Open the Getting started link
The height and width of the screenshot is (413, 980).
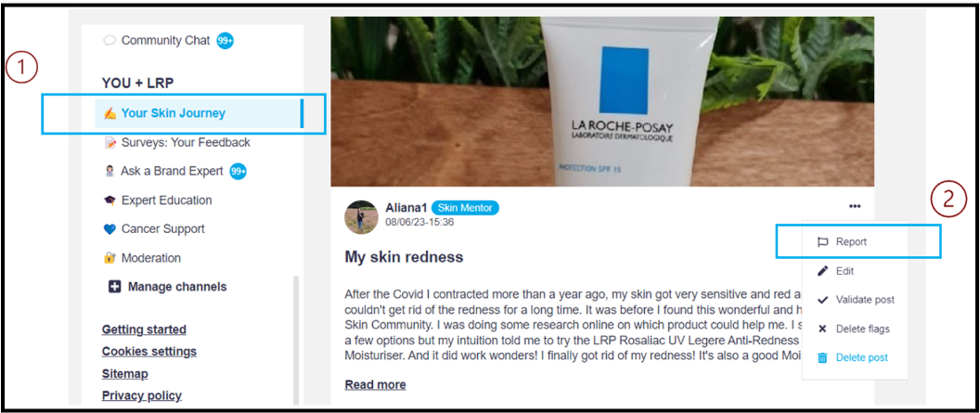point(144,329)
